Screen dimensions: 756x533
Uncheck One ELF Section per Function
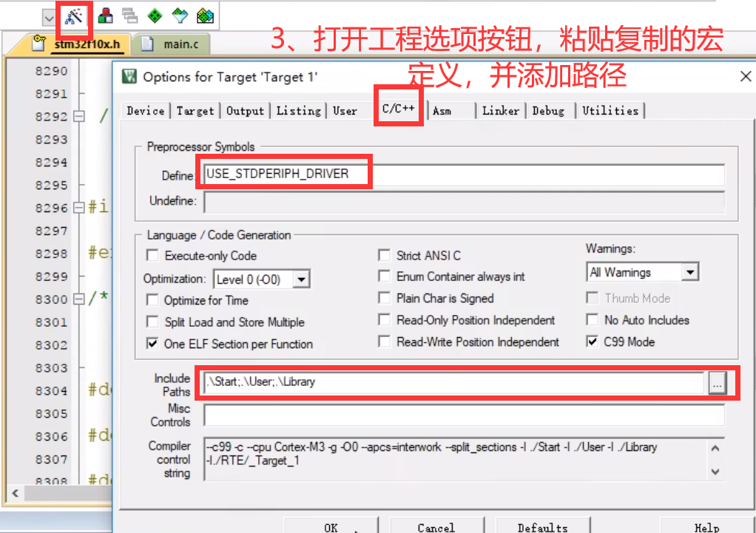coord(152,343)
